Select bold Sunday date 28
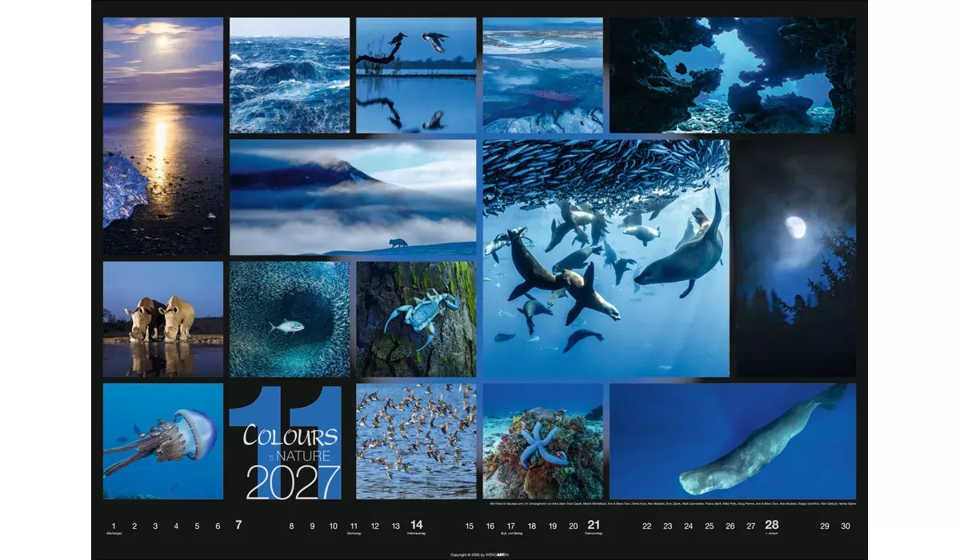The height and width of the screenshot is (560, 960). [772, 525]
